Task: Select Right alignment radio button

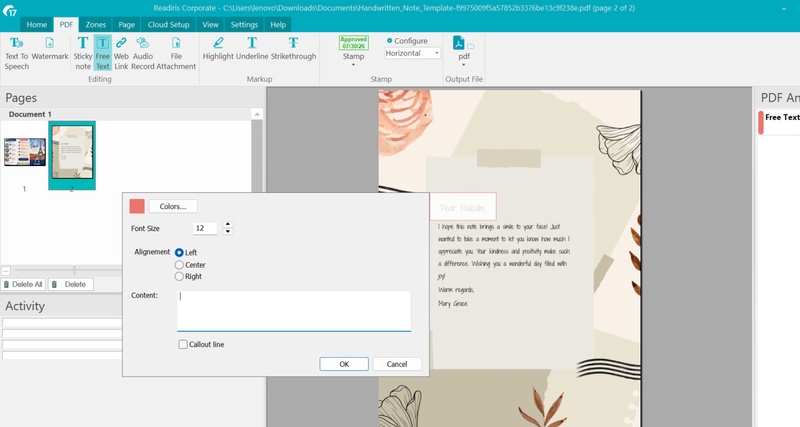Action: [179, 277]
